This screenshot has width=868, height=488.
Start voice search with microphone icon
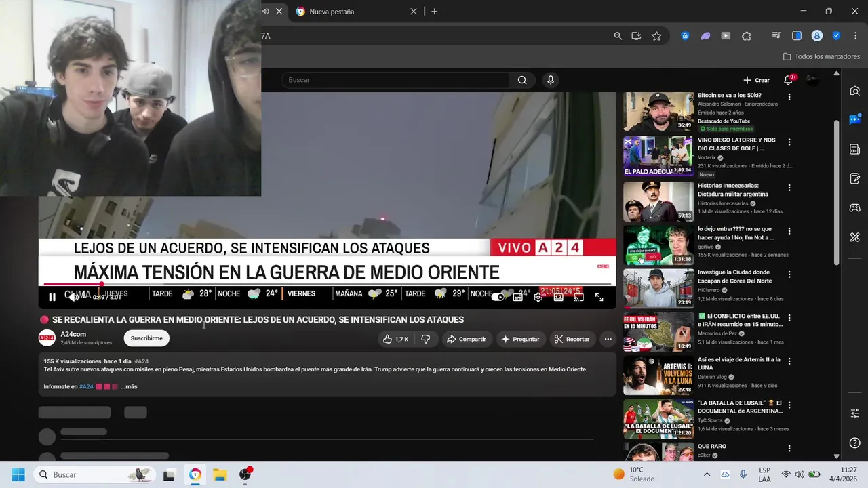(551, 80)
